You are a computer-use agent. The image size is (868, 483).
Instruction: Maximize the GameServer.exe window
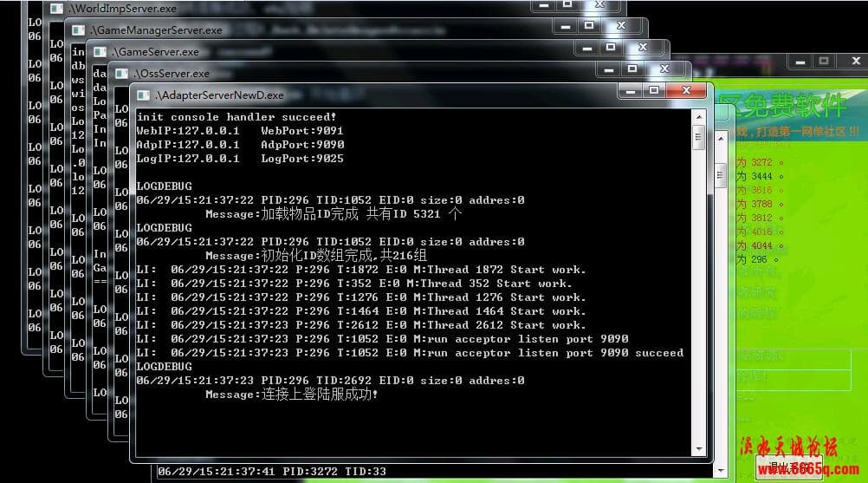(x=611, y=48)
